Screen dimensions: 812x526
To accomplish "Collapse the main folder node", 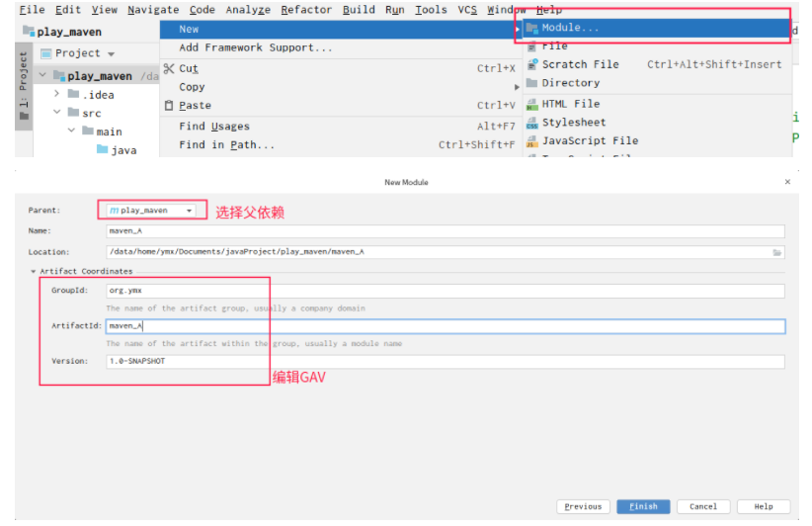I will pyautogui.click(x=71, y=131).
